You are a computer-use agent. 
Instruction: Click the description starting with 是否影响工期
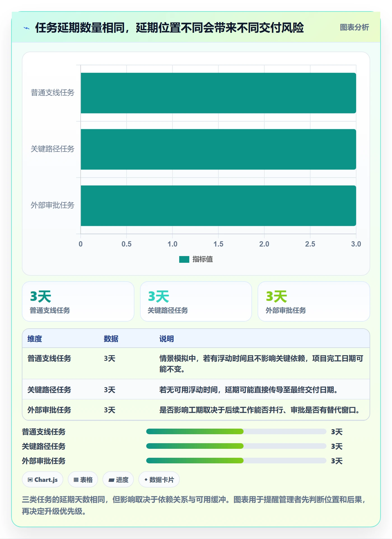(260, 410)
